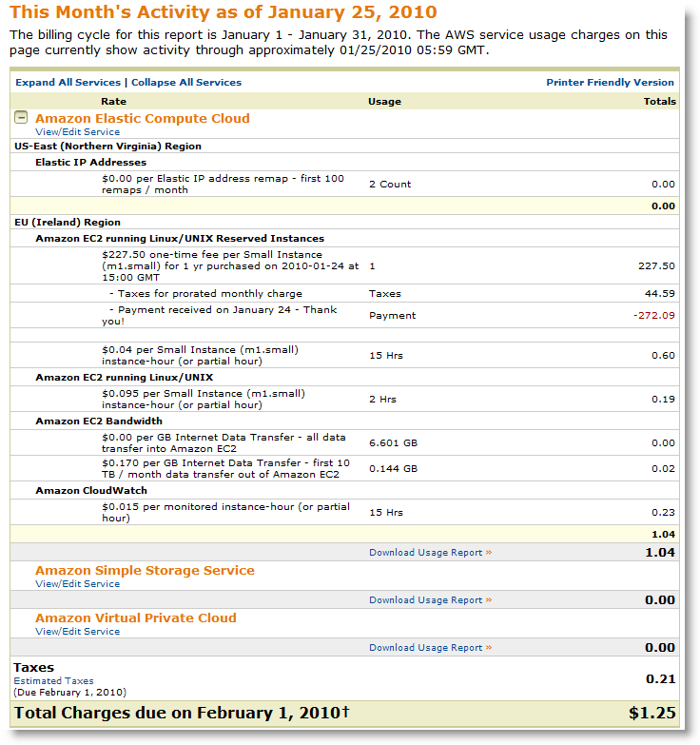The image size is (700, 745).
Task: Select the $1.25 total charges amount
Action: click(x=652, y=713)
